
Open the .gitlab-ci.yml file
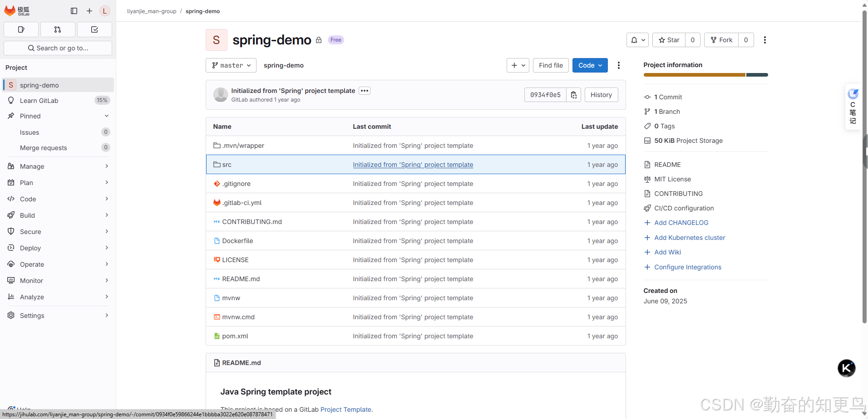click(x=242, y=203)
